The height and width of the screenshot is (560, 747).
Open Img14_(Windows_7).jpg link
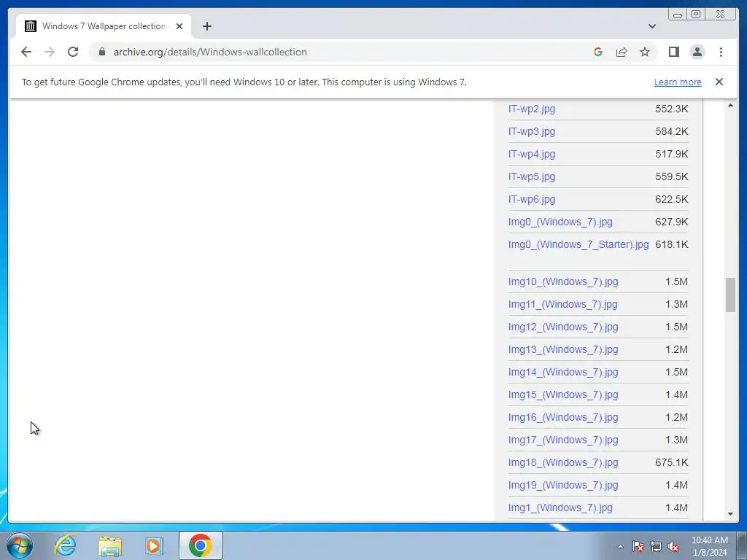pos(563,372)
